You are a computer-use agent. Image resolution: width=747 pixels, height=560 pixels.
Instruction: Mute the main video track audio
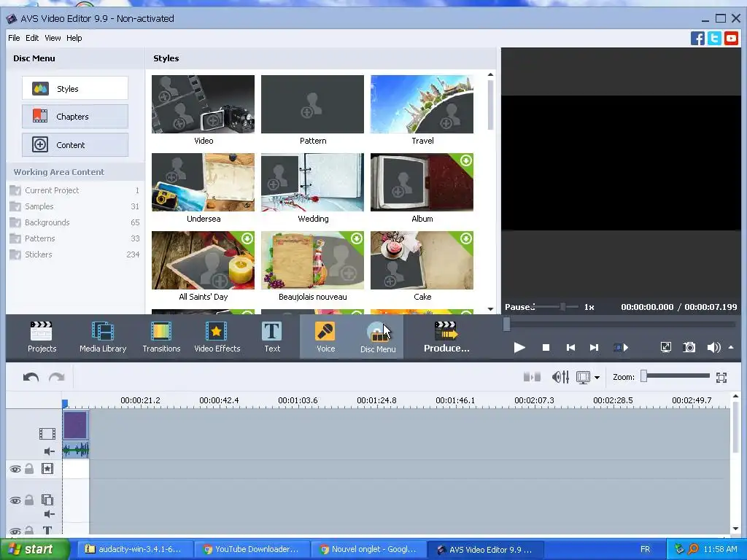(49, 451)
